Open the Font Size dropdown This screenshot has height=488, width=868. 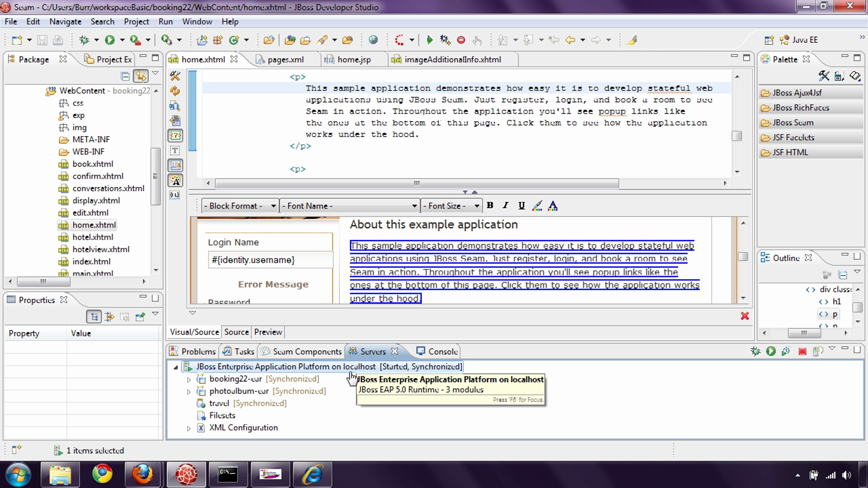tap(451, 206)
